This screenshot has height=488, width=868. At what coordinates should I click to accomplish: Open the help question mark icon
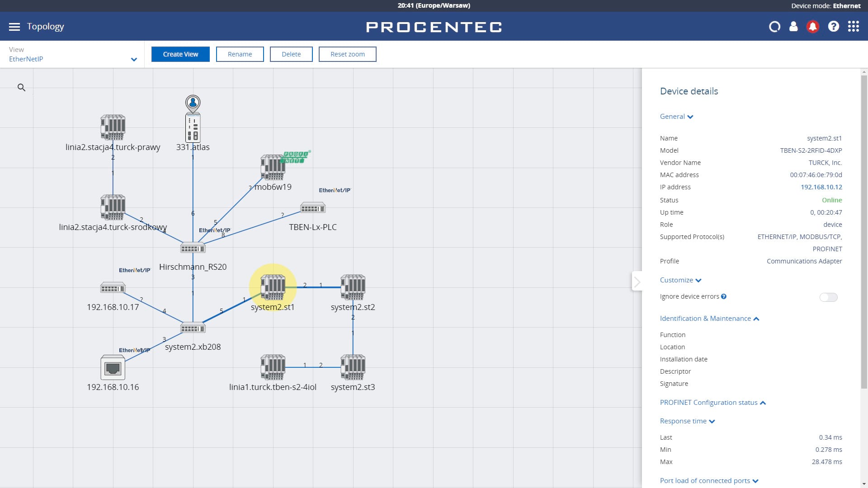coord(834,27)
